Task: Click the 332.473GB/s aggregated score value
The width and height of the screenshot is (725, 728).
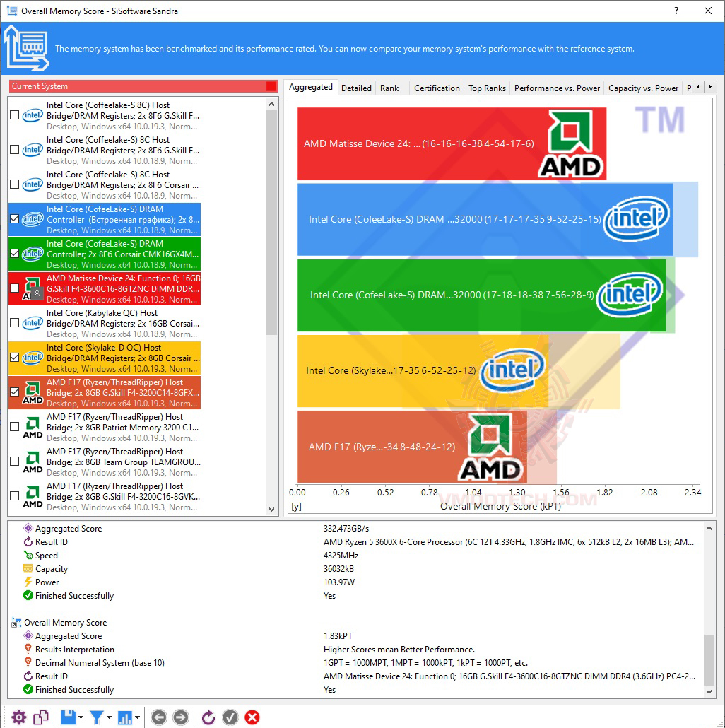Action: [x=346, y=529]
